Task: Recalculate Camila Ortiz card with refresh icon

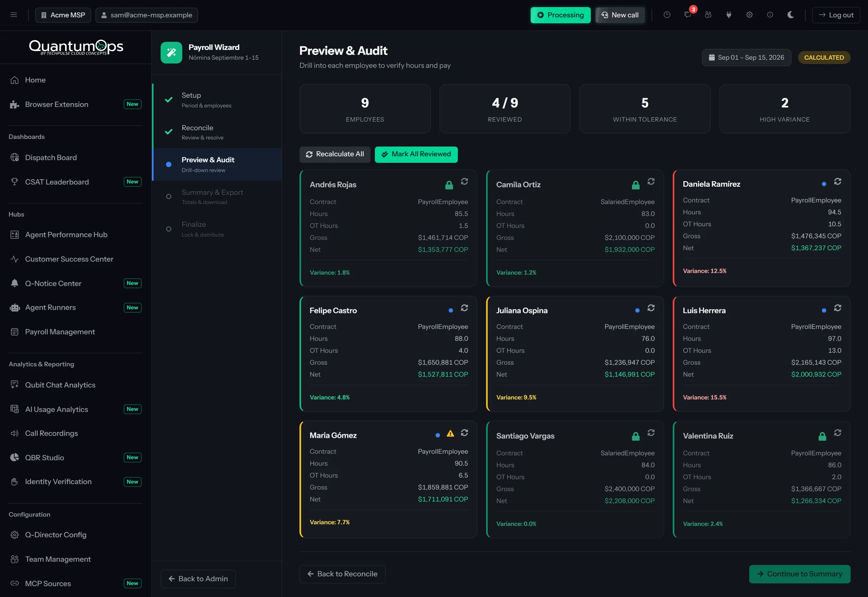Action: point(651,181)
